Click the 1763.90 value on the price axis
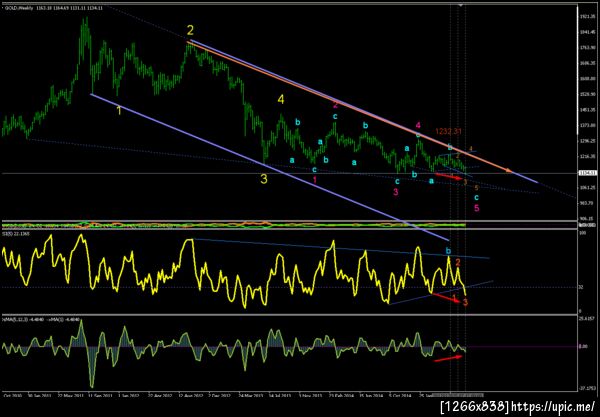The width and height of the screenshot is (600, 417). [588, 48]
